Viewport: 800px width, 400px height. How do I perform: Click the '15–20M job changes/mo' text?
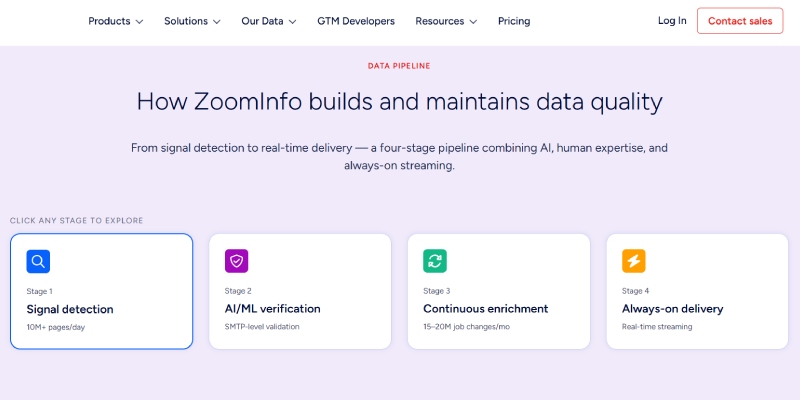(466, 327)
